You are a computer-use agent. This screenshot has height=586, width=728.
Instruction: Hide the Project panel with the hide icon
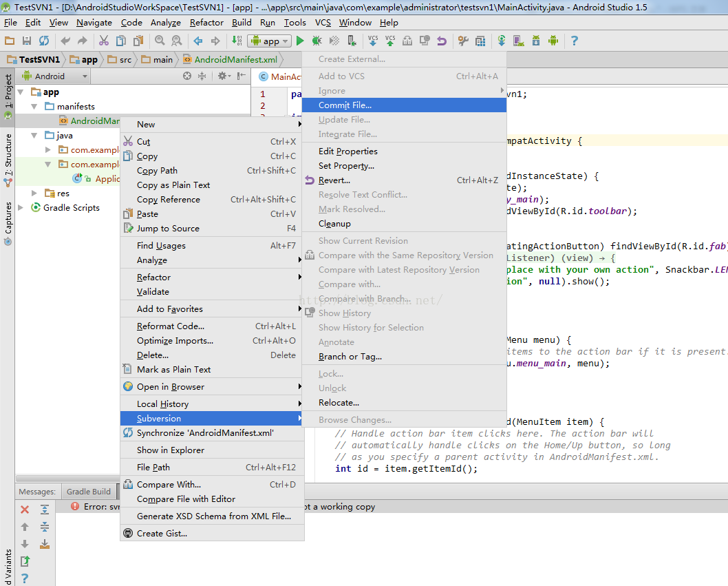[242, 76]
